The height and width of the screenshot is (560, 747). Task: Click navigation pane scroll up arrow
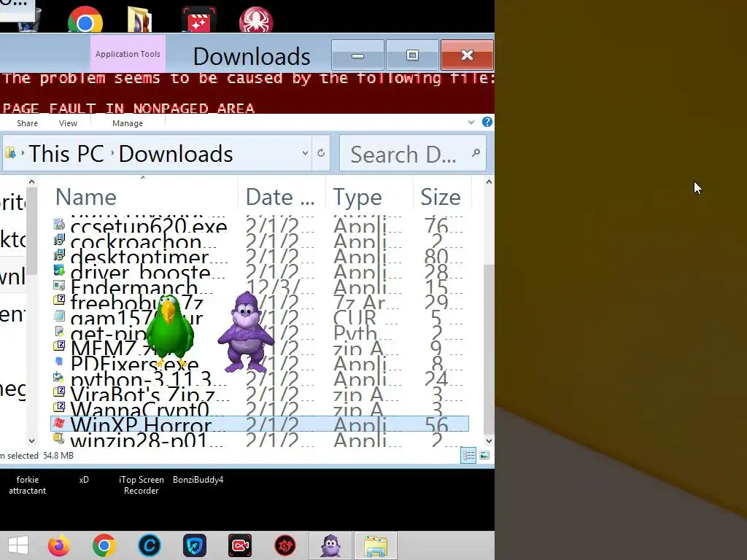[x=31, y=182]
